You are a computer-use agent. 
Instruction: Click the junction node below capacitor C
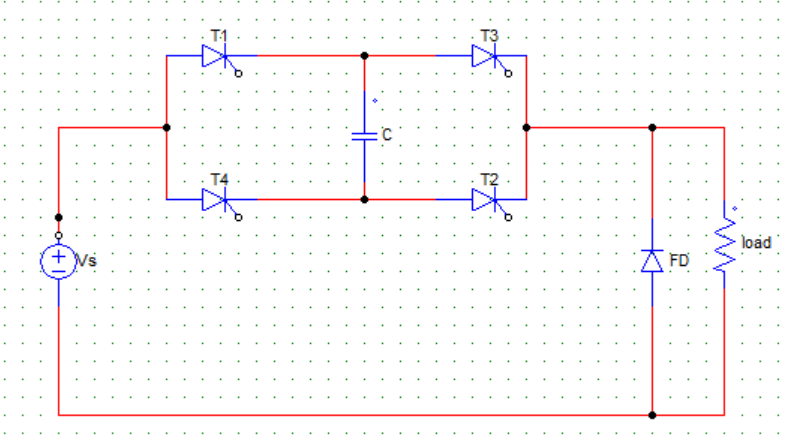[364, 200]
